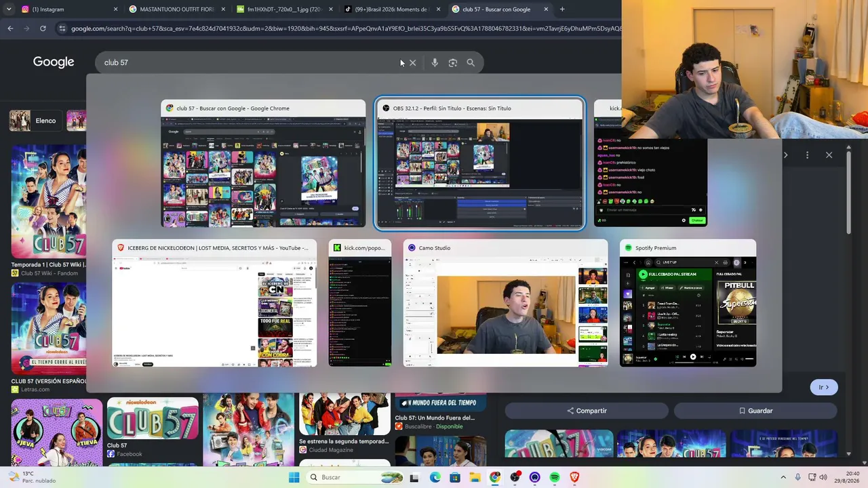
Task: Open more options in image preview panel
Action: point(807,155)
